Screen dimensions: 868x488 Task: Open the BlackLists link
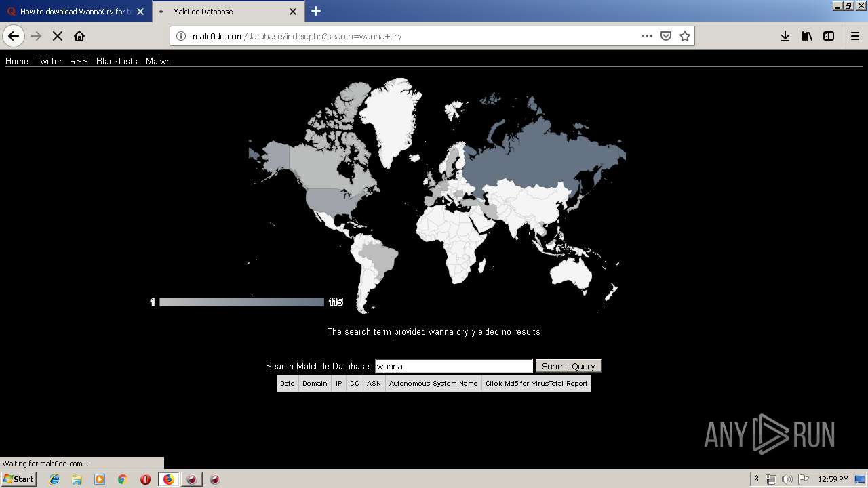pos(117,61)
